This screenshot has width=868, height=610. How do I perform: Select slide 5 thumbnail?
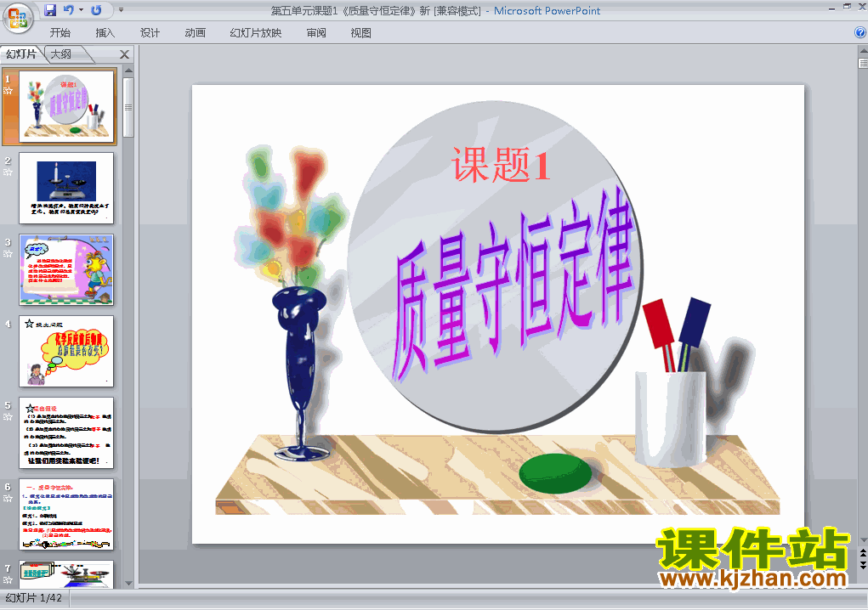(x=66, y=432)
